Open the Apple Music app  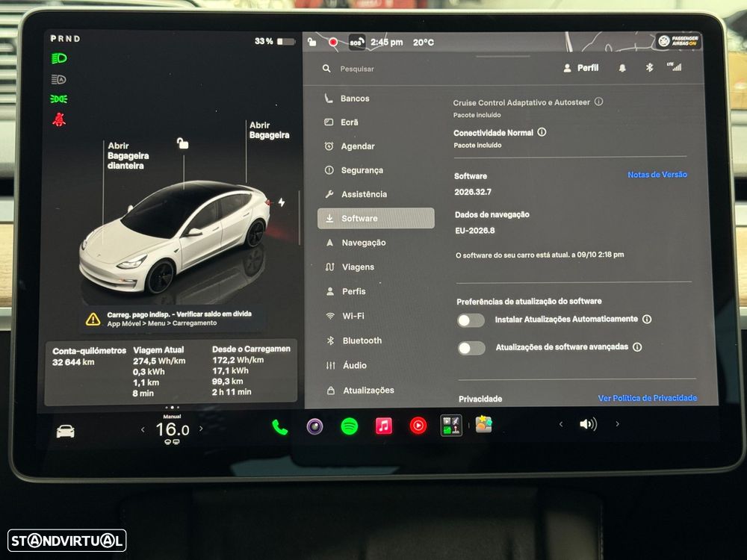(x=383, y=426)
